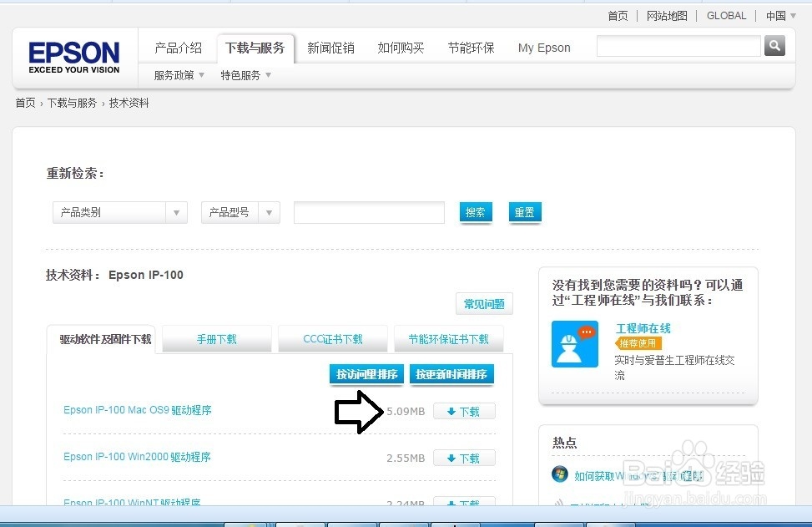Focus the keyword field beside 产品型号
Screen dimensions: 812x527
pyautogui.click(x=369, y=212)
